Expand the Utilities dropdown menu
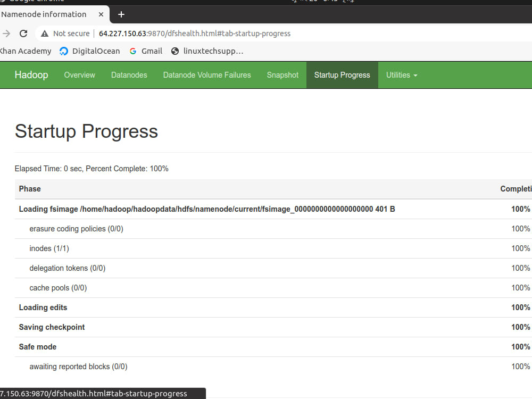 click(x=402, y=75)
